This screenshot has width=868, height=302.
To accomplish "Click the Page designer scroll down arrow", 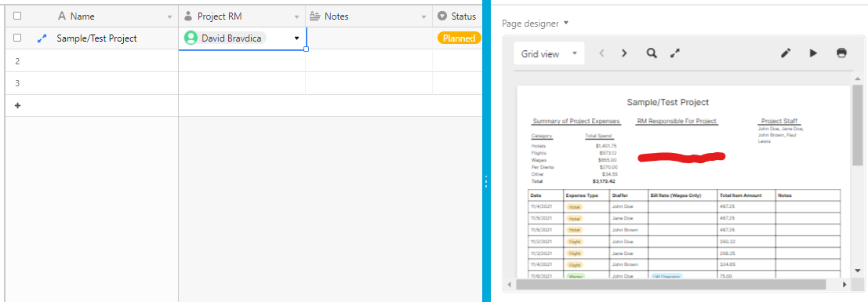I will pos(857,271).
